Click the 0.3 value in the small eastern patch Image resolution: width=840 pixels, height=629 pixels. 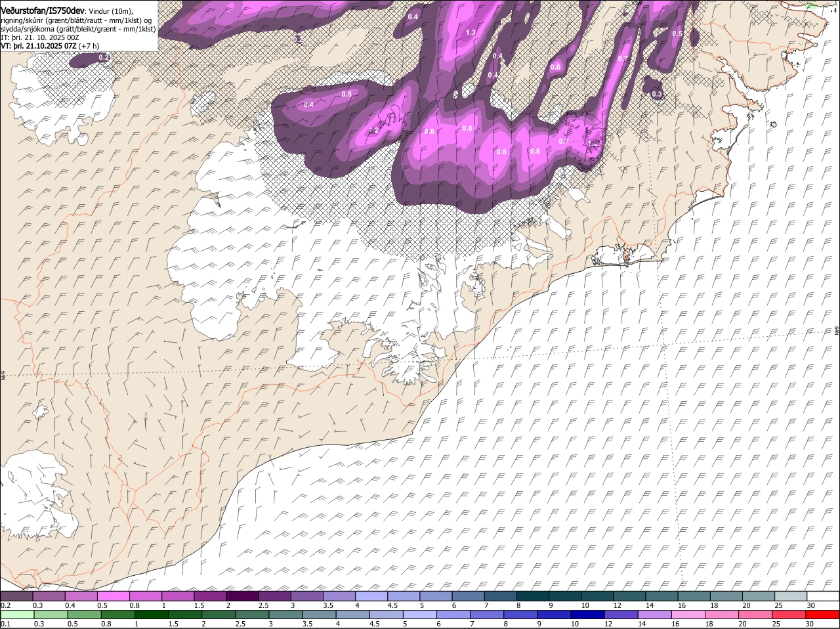pyautogui.click(x=657, y=95)
